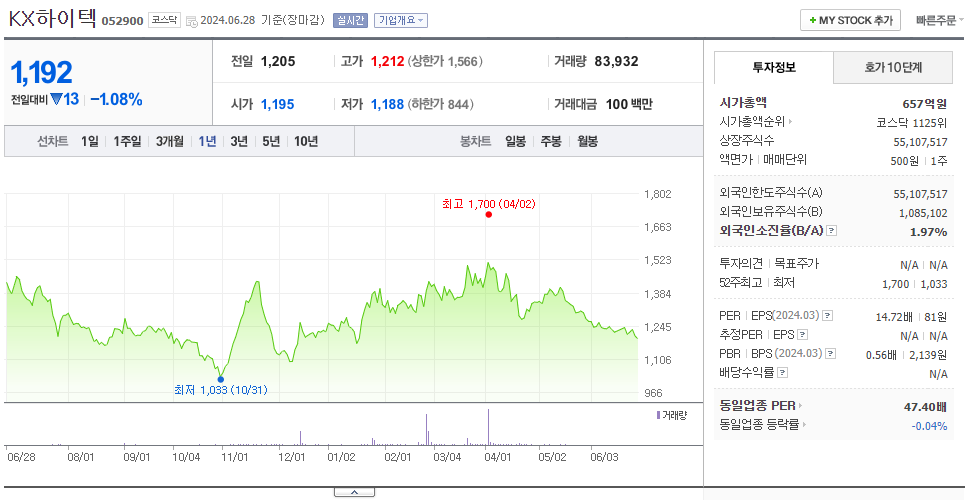Open help icon beside PBR BPS(2024.03)
The height and width of the screenshot is (500, 968).
tap(831, 354)
